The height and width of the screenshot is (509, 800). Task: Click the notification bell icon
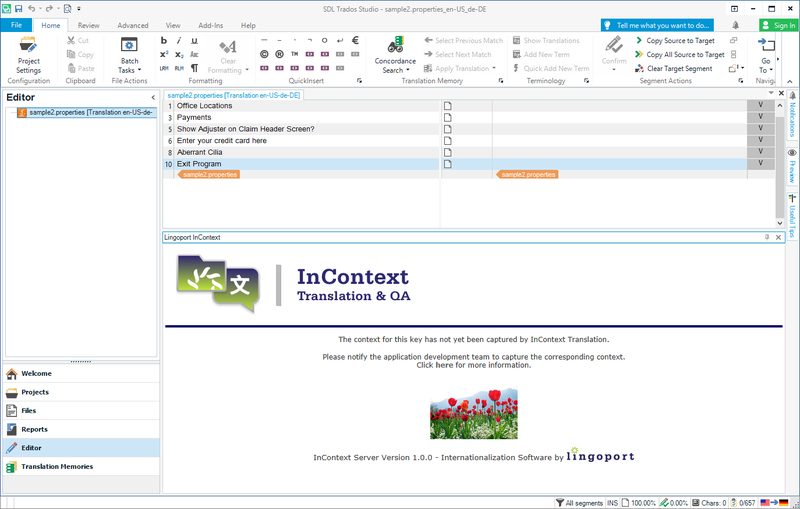click(736, 25)
